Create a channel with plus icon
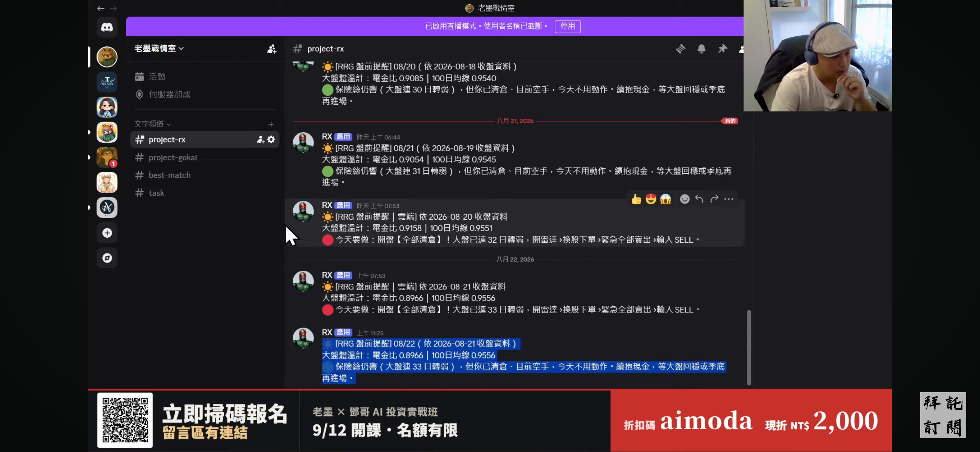The height and width of the screenshot is (452, 980). [271, 124]
